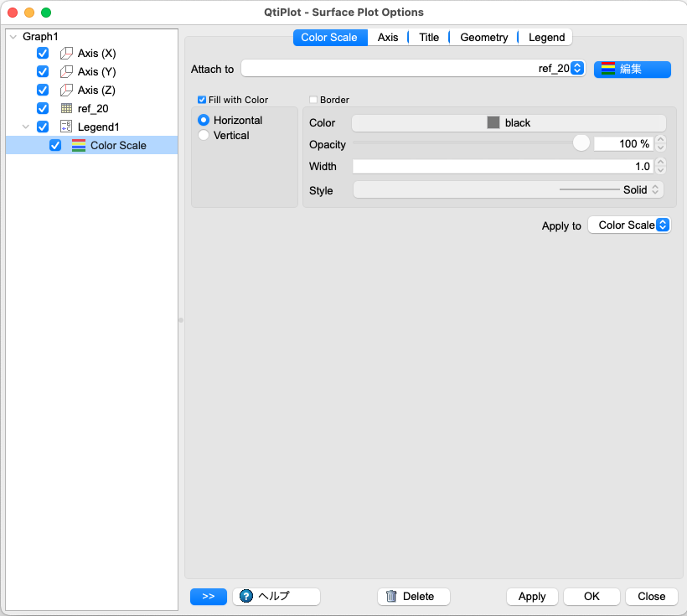Select the Legend1 tree label

[99, 127]
